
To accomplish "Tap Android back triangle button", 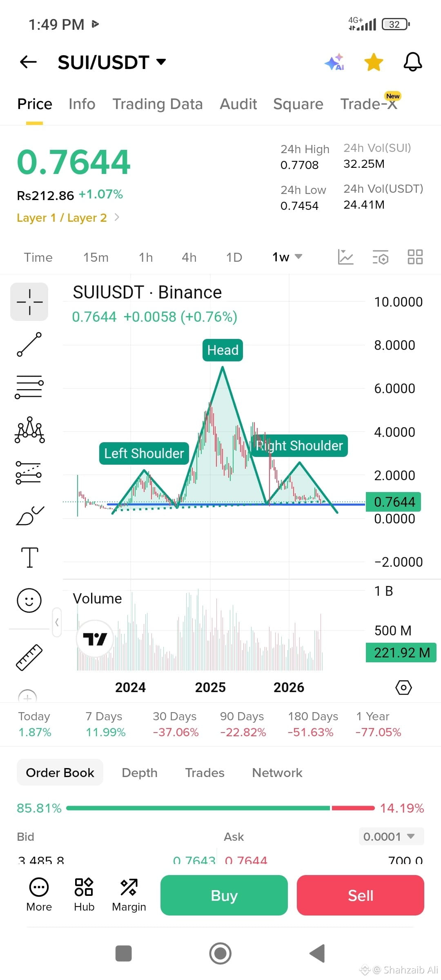I will [x=317, y=953].
